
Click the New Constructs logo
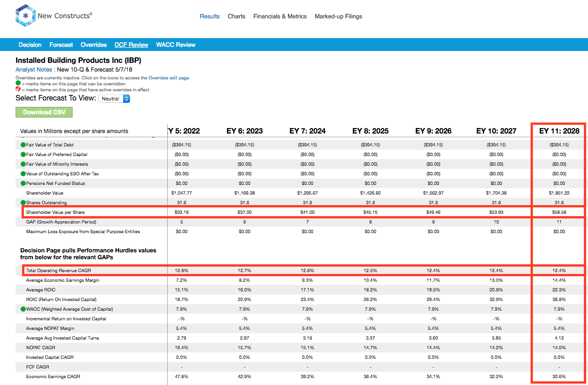[54, 16]
